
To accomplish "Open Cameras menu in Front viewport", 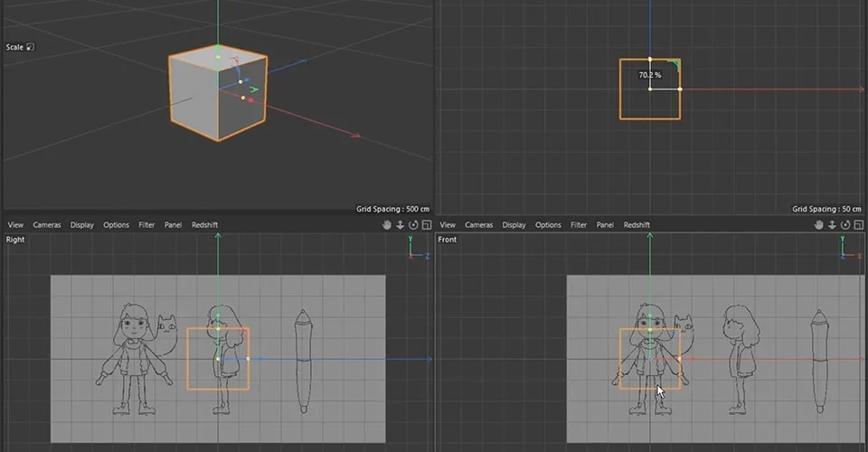I will [x=479, y=224].
